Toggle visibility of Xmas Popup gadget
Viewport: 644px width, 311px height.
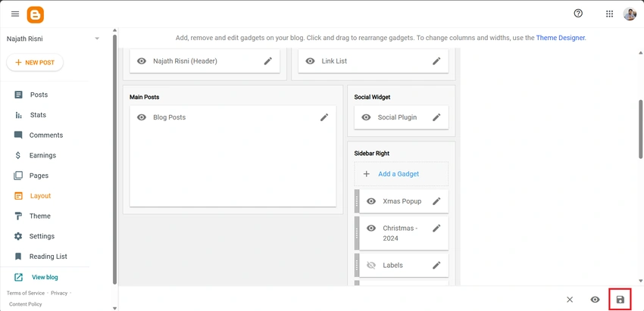coord(371,201)
